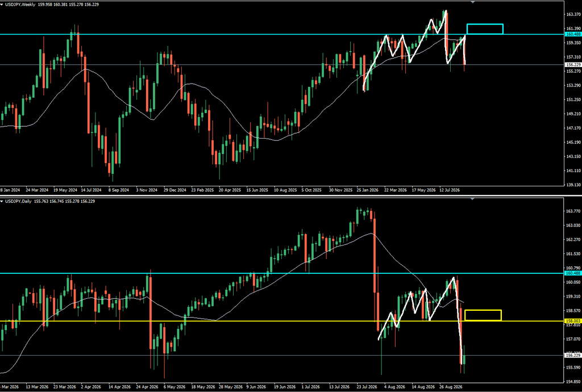This screenshot has height=392, width=582.
Task: Click the triangle icon beside USDJPY,Weekly title
Action: (x=2, y=5)
